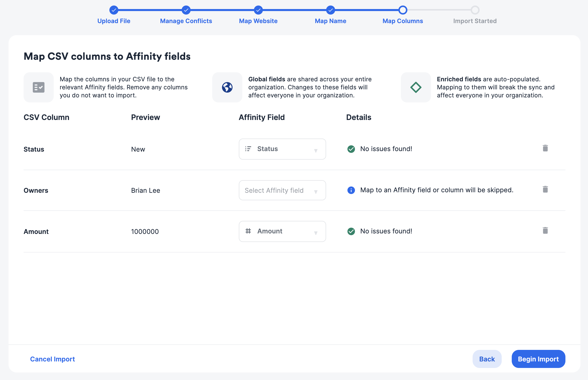Viewport: 588px width, 380px height.
Task: Click the Manage Conflicts step checkmark
Action: (x=186, y=10)
